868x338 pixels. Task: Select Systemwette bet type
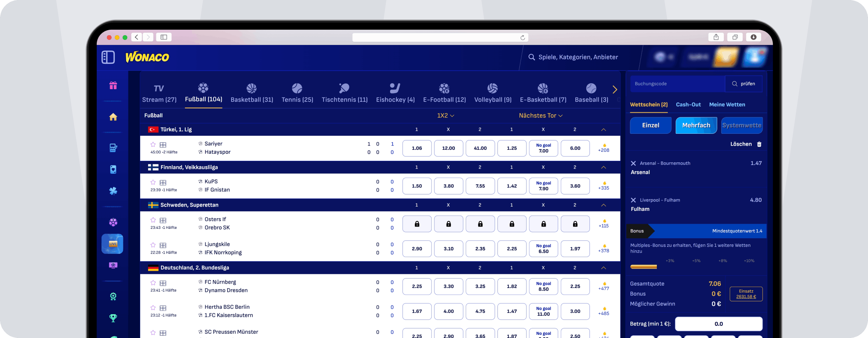742,126
